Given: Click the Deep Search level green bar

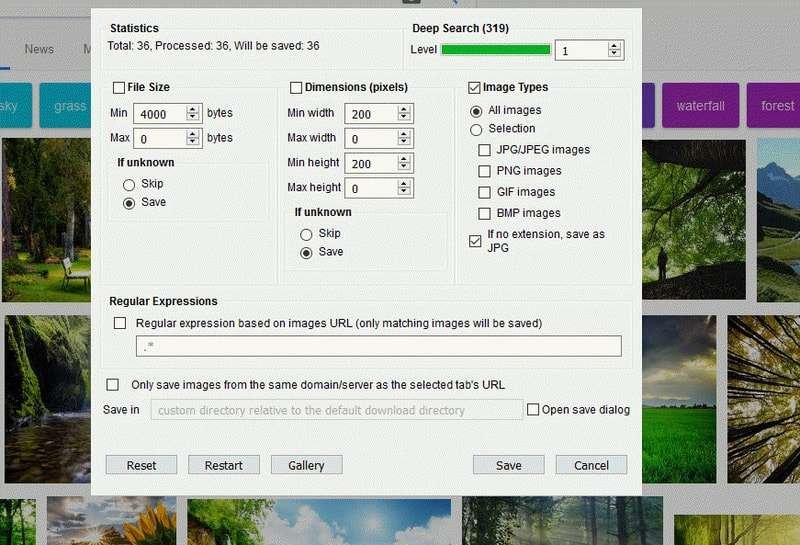Looking at the screenshot, I should tap(495, 50).
